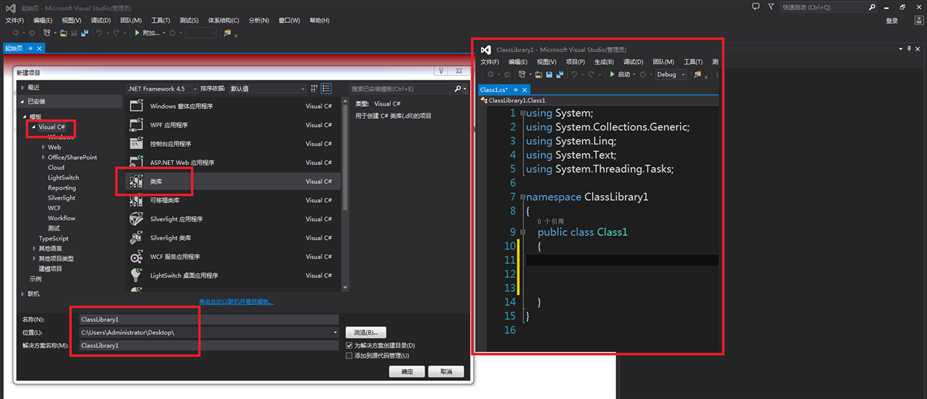Screen dimensions: 927x399
Task: Open the (P) project menu in ClassLibrary1 window
Action: [x=575, y=61]
